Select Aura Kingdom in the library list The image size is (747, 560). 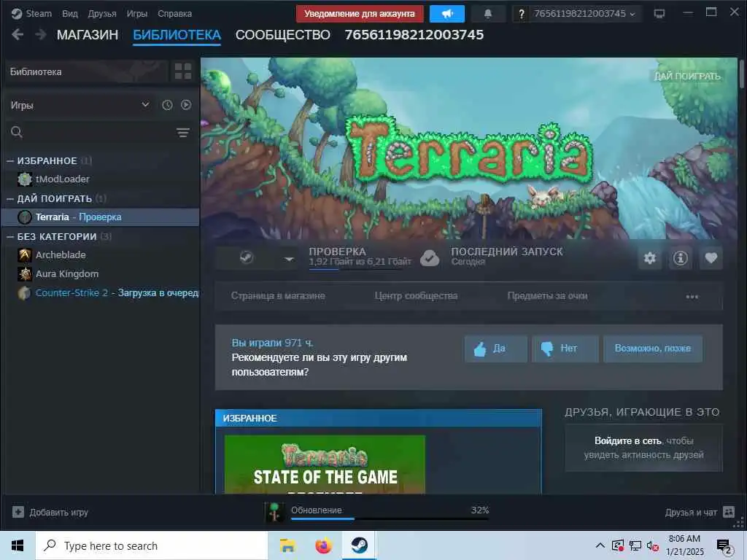[x=100, y=274]
